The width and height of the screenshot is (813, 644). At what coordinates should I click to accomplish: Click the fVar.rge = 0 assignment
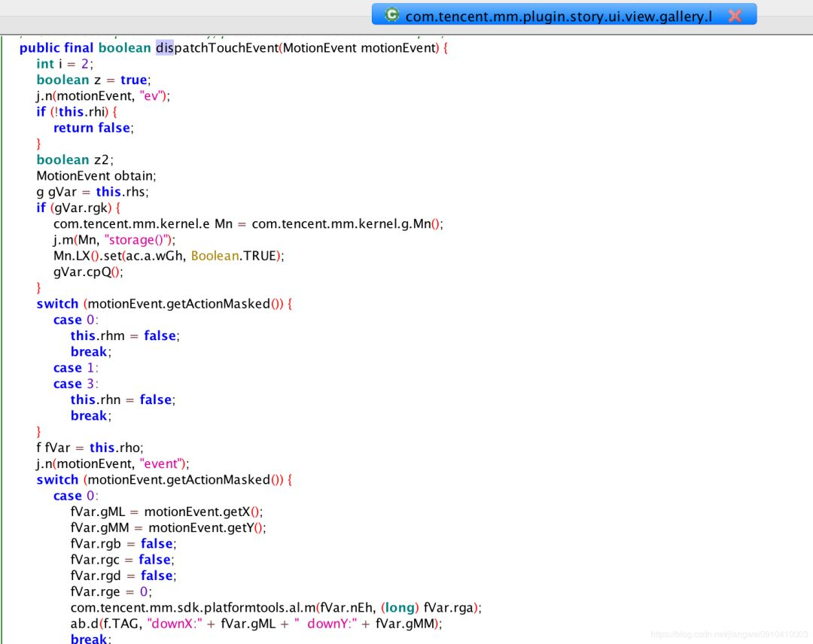[x=111, y=591]
